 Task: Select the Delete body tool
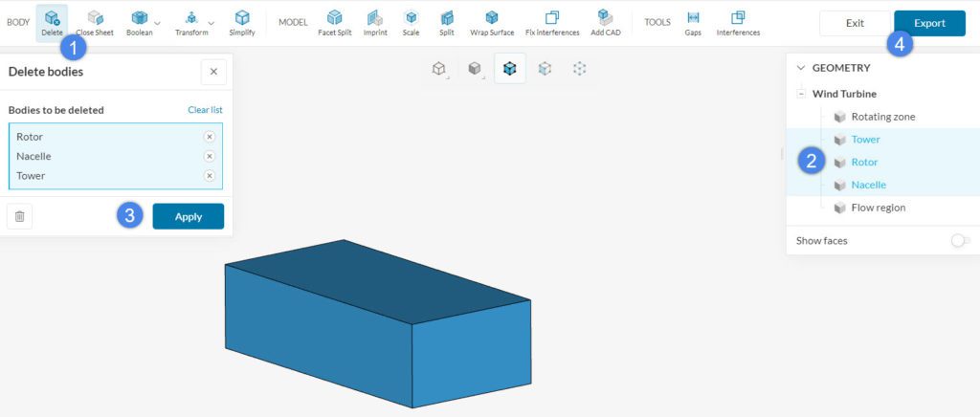pos(52,22)
